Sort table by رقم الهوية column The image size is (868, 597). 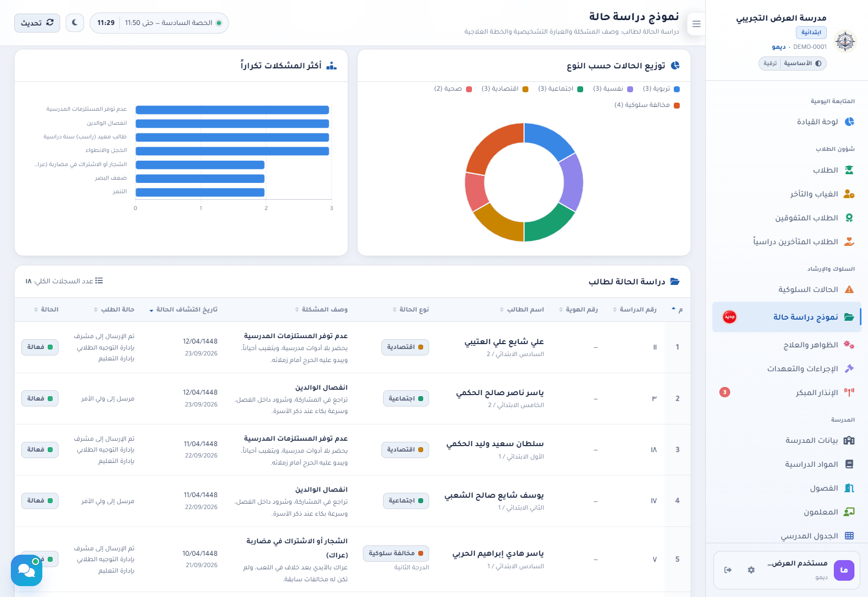coord(578,309)
